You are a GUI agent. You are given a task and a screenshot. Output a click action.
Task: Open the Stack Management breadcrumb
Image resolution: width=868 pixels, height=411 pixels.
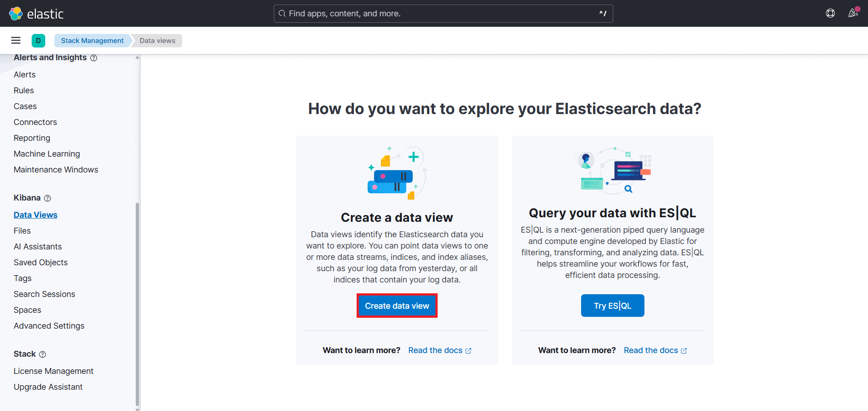(x=92, y=40)
